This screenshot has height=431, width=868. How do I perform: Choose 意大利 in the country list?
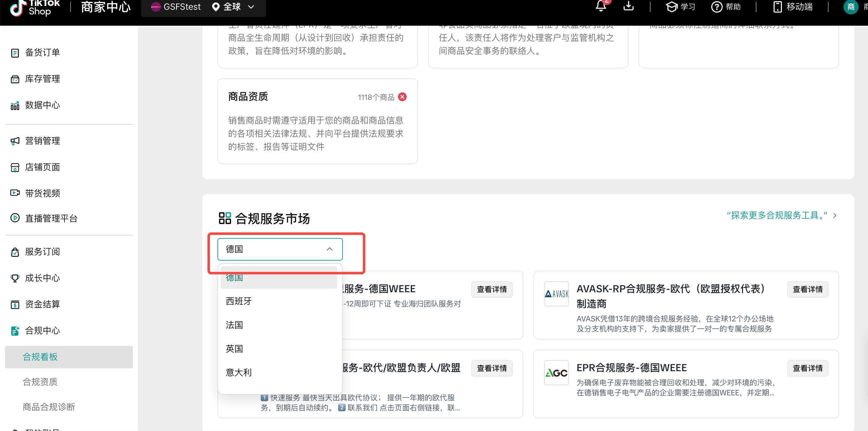tap(238, 372)
